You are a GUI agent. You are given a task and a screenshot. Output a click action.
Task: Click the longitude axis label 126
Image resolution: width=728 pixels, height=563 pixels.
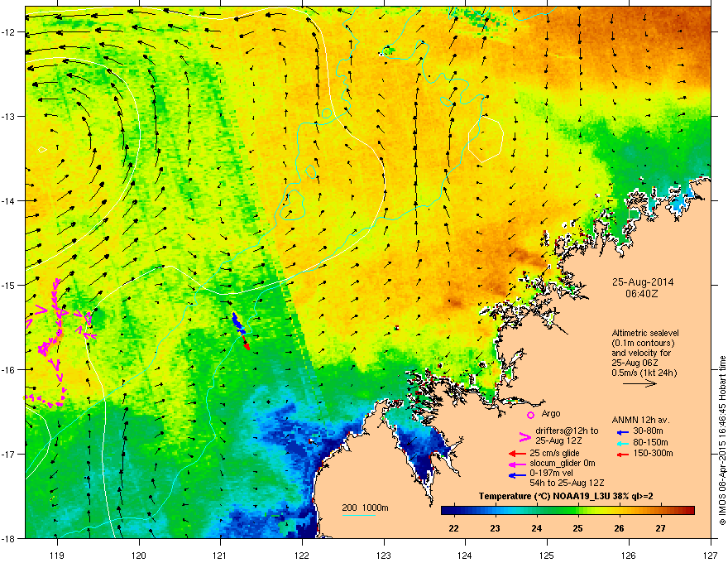[x=629, y=555]
